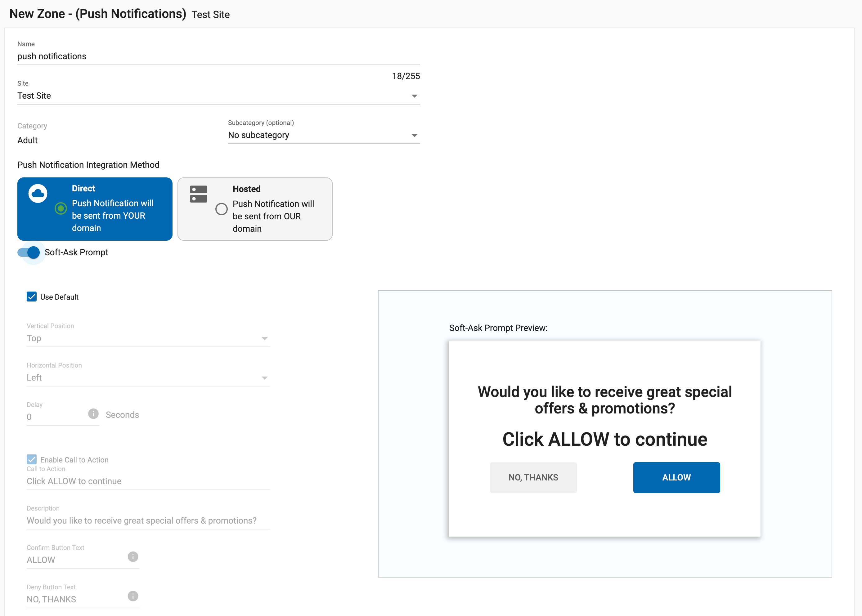Select the Direct integration radio button

pos(61,208)
